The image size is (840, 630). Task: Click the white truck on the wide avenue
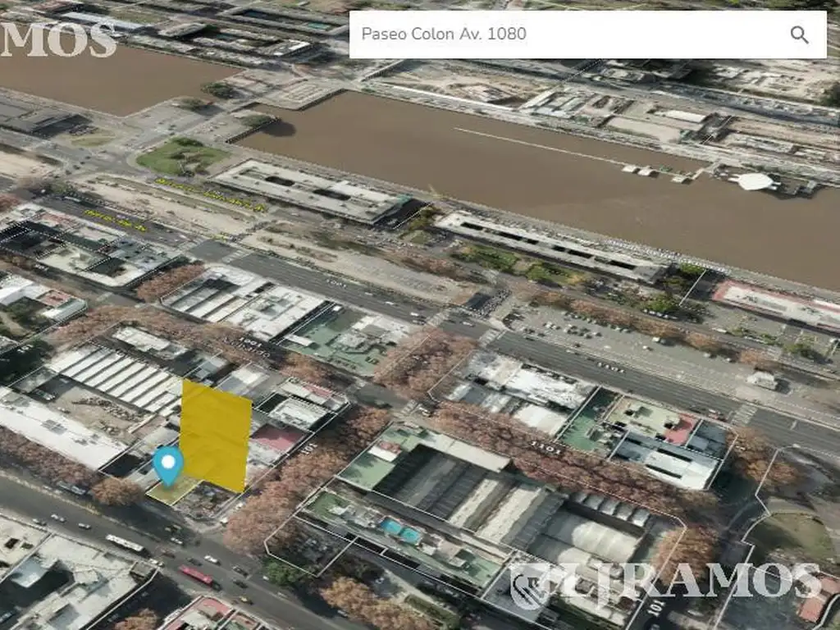(x=763, y=380)
